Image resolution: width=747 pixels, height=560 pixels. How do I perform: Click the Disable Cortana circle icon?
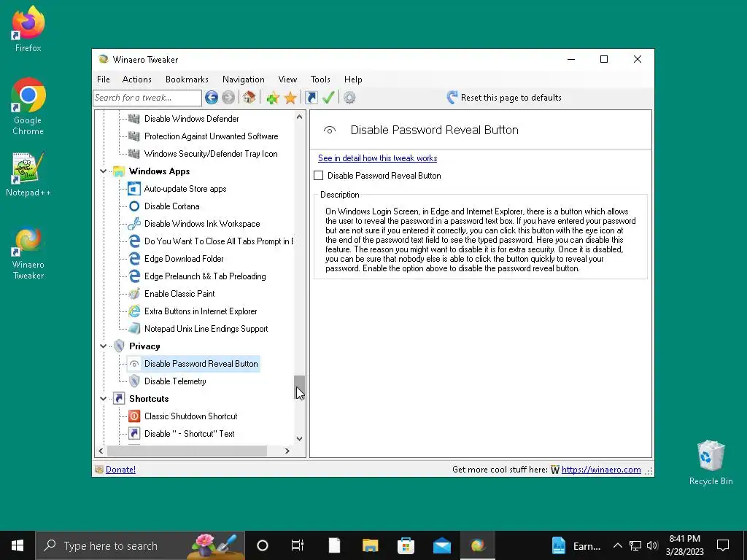(x=134, y=206)
